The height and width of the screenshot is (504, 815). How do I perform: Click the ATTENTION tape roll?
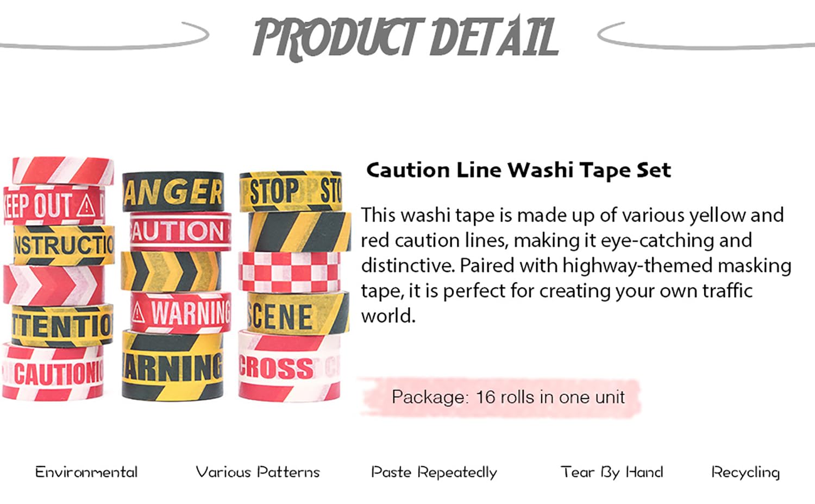tap(62, 325)
